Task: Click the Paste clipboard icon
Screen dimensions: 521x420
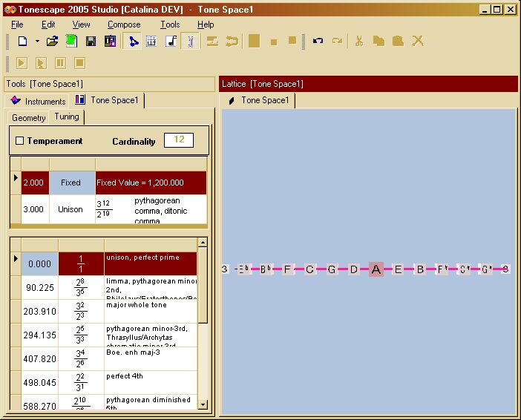Action: tap(398, 42)
